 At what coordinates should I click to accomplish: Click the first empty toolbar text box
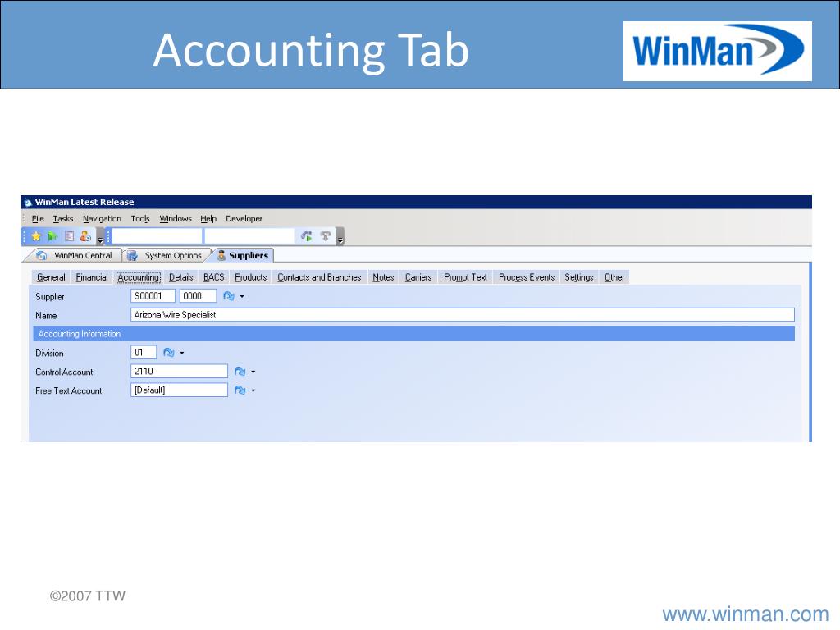(157, 235)
